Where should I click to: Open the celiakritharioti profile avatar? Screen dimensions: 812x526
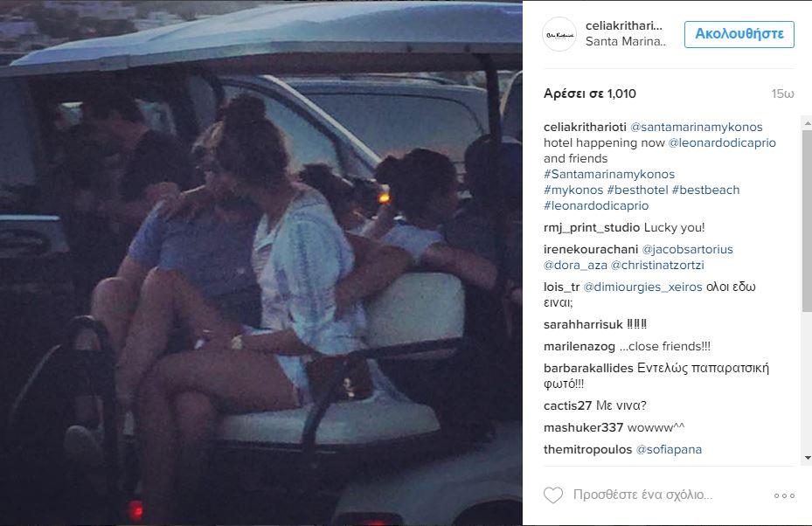[559, 34]
